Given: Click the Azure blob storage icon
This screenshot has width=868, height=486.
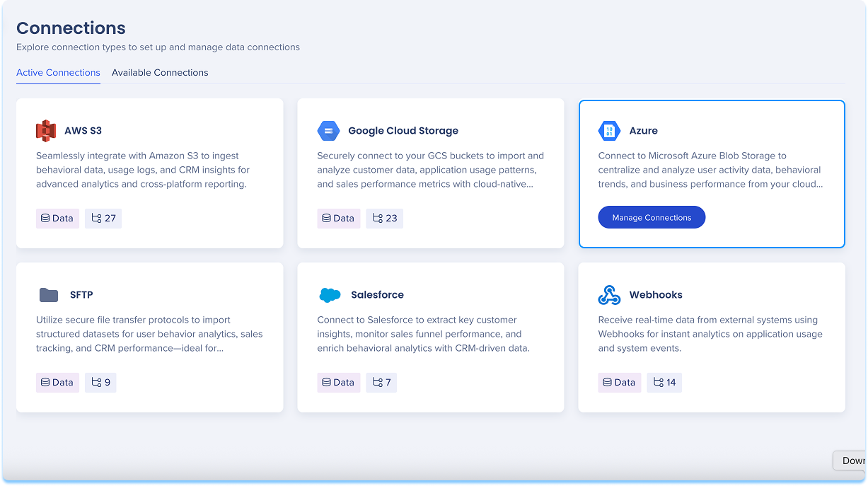Looking at the screenshot, I should click(x=609, y=131).
